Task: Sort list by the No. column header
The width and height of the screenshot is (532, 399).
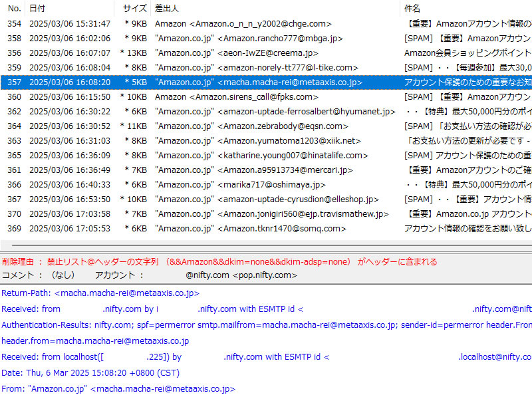Action: 14,9
